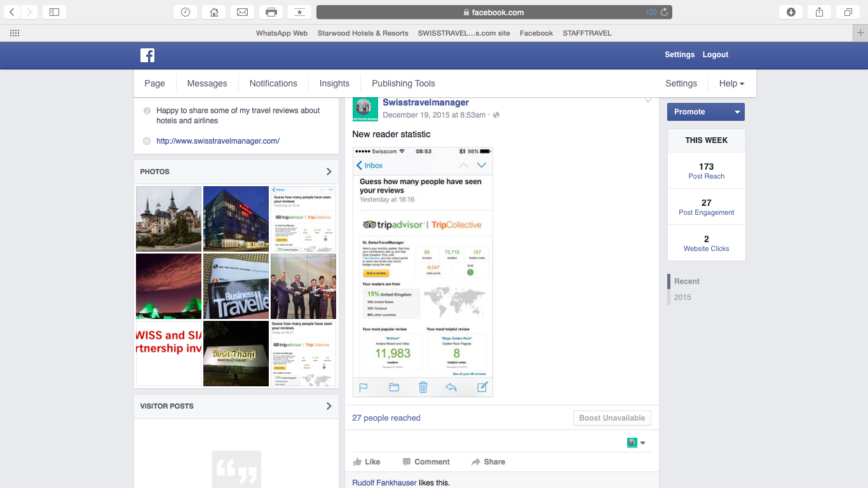Open Promote button dropdown arrow

[x=737, y=112]
